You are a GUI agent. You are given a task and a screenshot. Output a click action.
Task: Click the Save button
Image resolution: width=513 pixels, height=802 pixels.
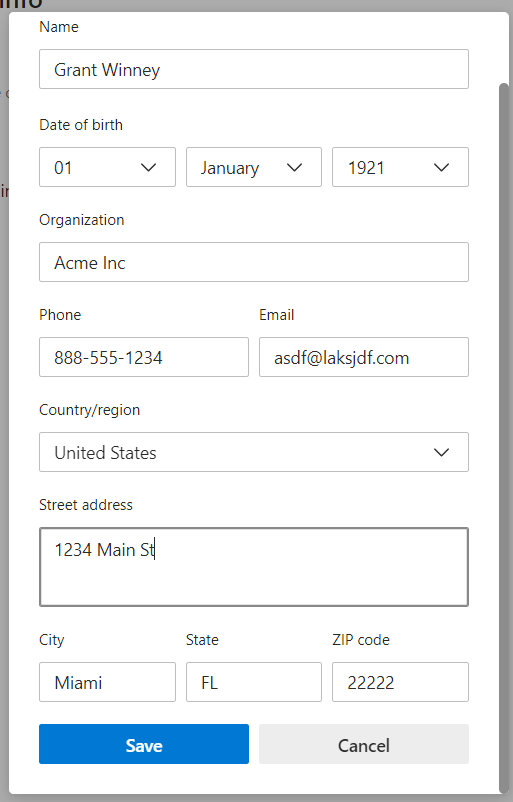pos(144,744)
